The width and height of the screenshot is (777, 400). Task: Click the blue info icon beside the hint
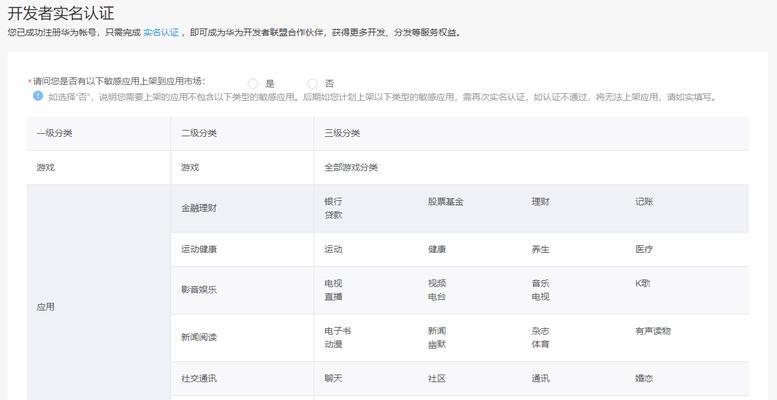[38, 96]
